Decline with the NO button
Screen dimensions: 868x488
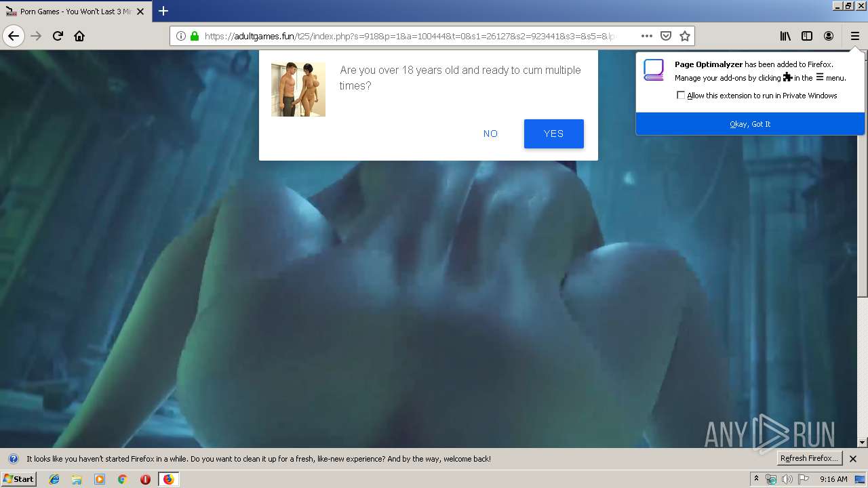coord(490,134)
